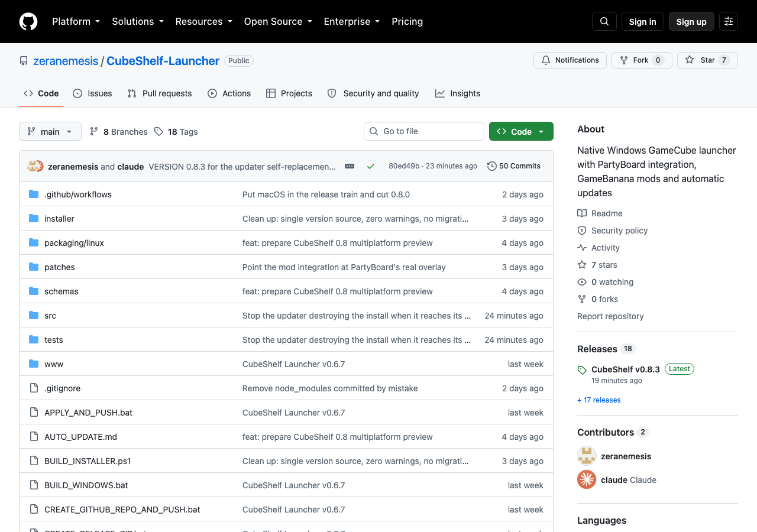The image size is (757, 532).
Task: Expand the Resources menu
Action: point(204,21)
